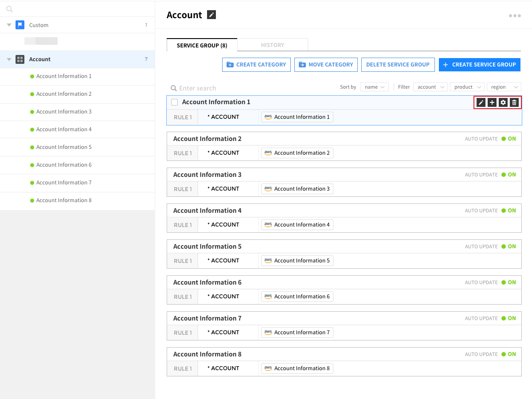Click the search magnifier icon in sidebar
This screenshot has width=532, height=399.
[10, 9]
